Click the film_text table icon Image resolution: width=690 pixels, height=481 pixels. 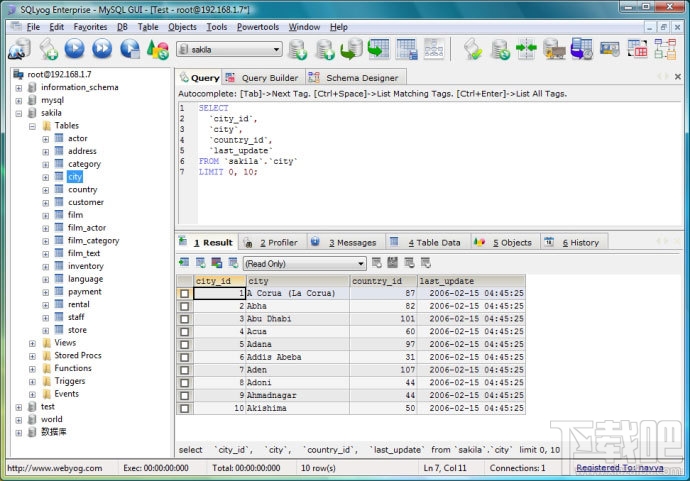tap(59, 253)
